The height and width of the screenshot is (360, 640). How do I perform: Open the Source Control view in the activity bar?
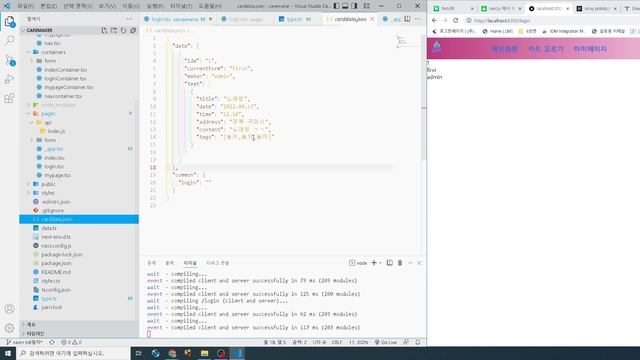coord(9,60)
